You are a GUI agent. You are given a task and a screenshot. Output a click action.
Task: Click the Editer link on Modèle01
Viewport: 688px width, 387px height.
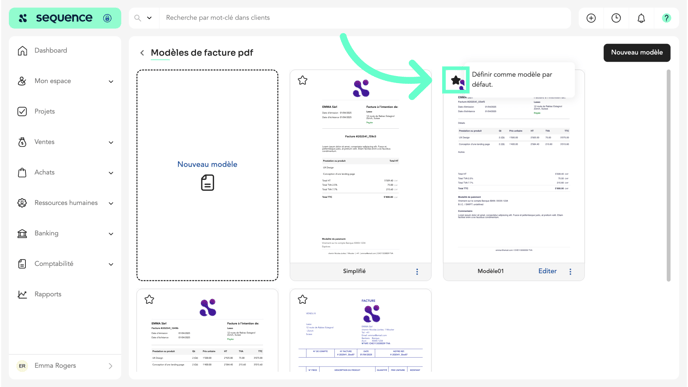pyautogui.click(x=547, y=271)
